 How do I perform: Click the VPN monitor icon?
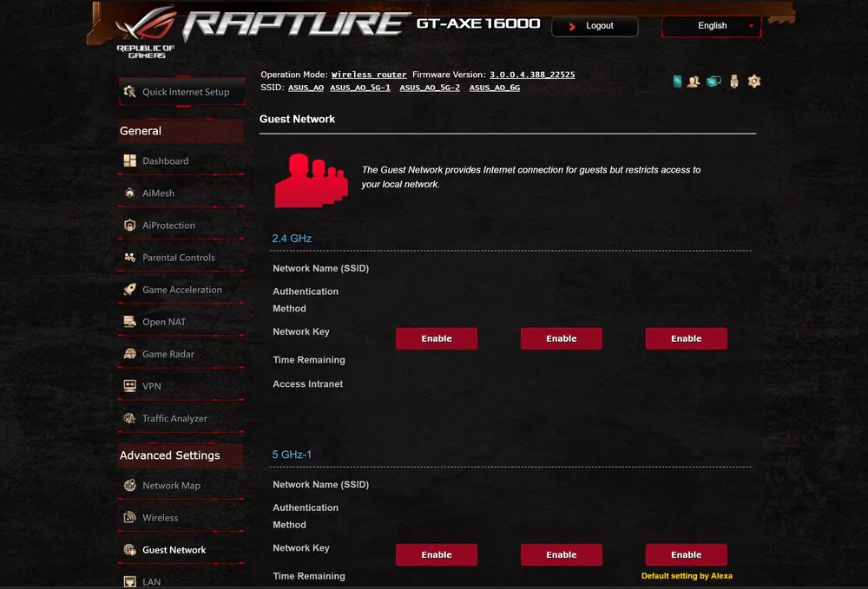tap(129, 386)
